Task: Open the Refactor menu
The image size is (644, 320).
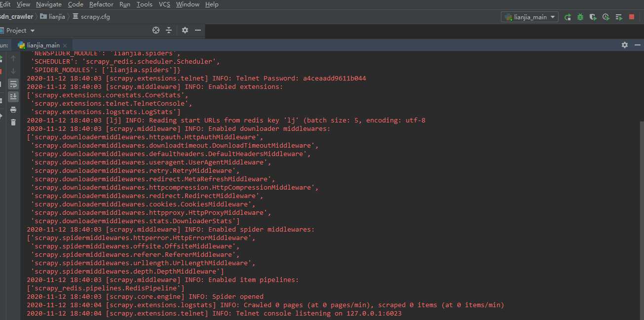Action: point(101,4)
